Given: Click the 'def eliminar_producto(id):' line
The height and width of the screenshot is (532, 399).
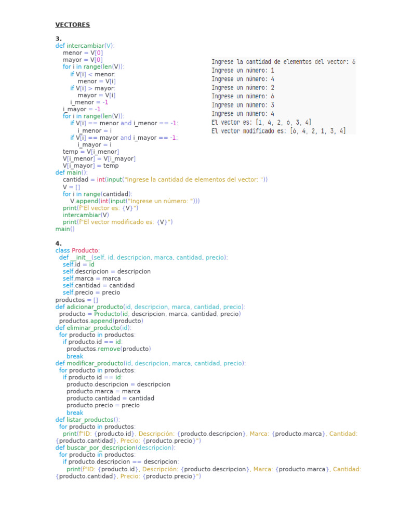Looking at the screenshot, I should pyautogui.click(x=94, y=328).
